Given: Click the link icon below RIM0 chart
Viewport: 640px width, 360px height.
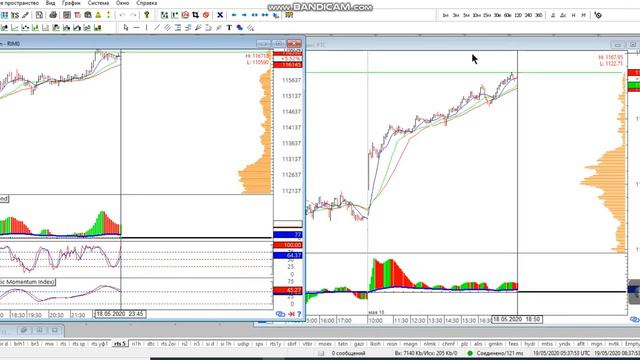Looking at the screenshot, I should [x=280, y=314].
